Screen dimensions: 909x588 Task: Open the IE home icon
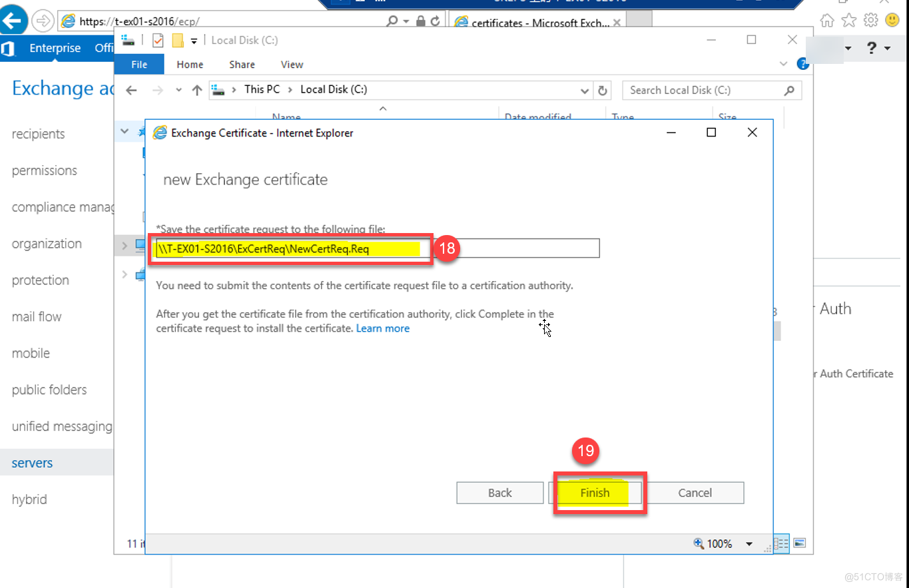(x=826, y=21)
